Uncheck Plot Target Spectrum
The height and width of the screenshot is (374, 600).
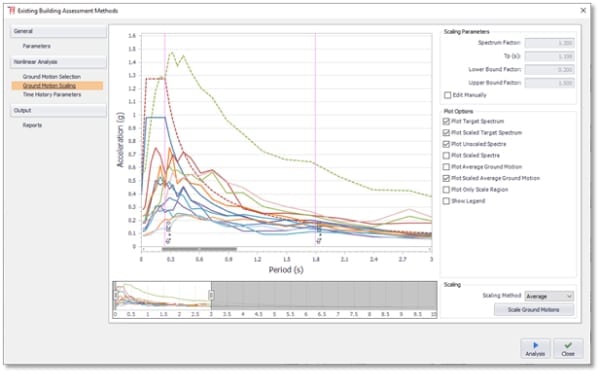click(x=446, y=121)
